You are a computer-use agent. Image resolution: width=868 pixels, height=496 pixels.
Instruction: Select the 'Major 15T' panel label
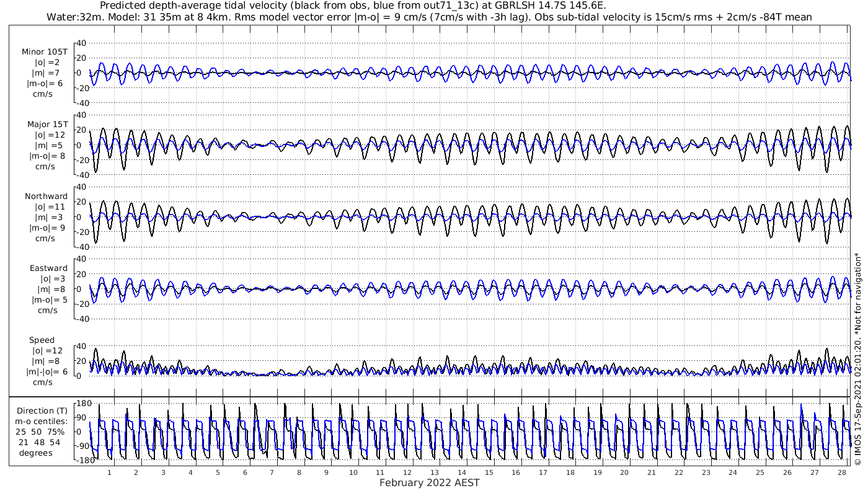pos(47,124)
